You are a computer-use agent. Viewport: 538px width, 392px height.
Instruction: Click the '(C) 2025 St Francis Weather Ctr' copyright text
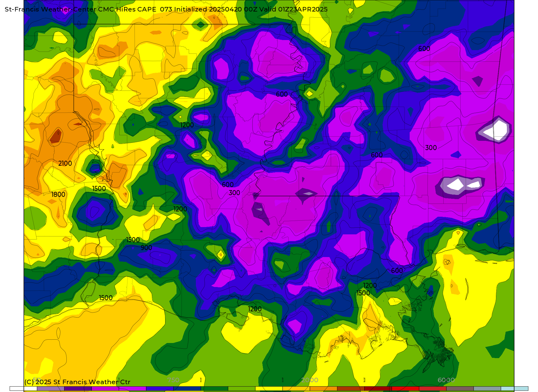click(77, 382)
